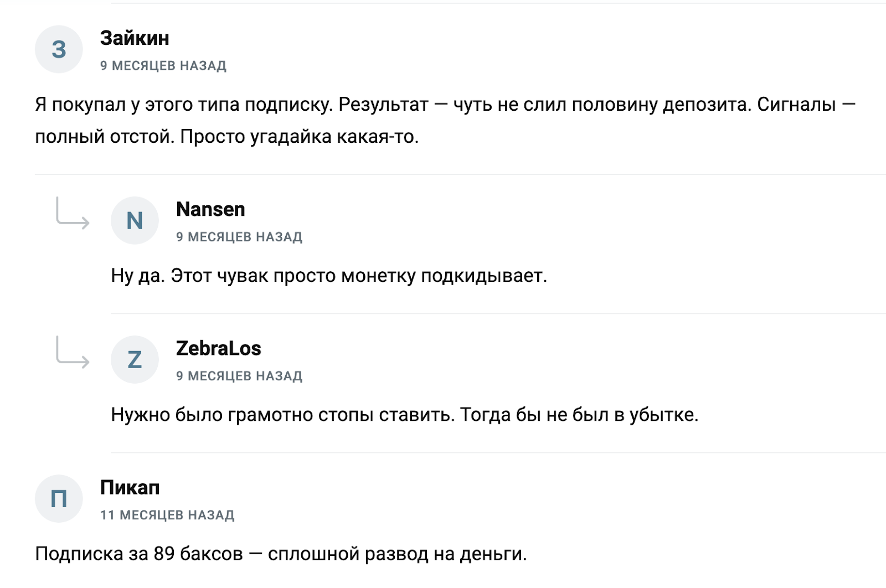Image resolution: width=886 pixels, height=588 pixels.
Task: Click ZebraLos avatar with letter Z
Action: (x=135, y=359)
